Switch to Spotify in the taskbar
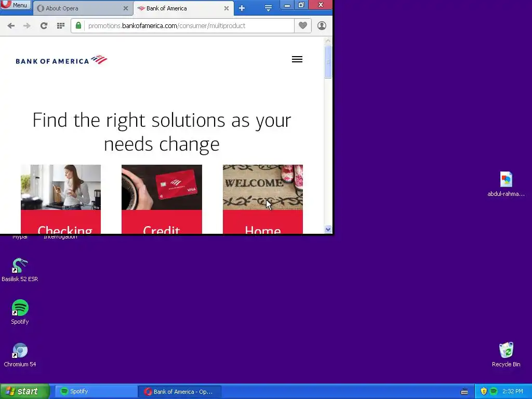The width and height of the screenshot is (532, 399). pos(96,392)
